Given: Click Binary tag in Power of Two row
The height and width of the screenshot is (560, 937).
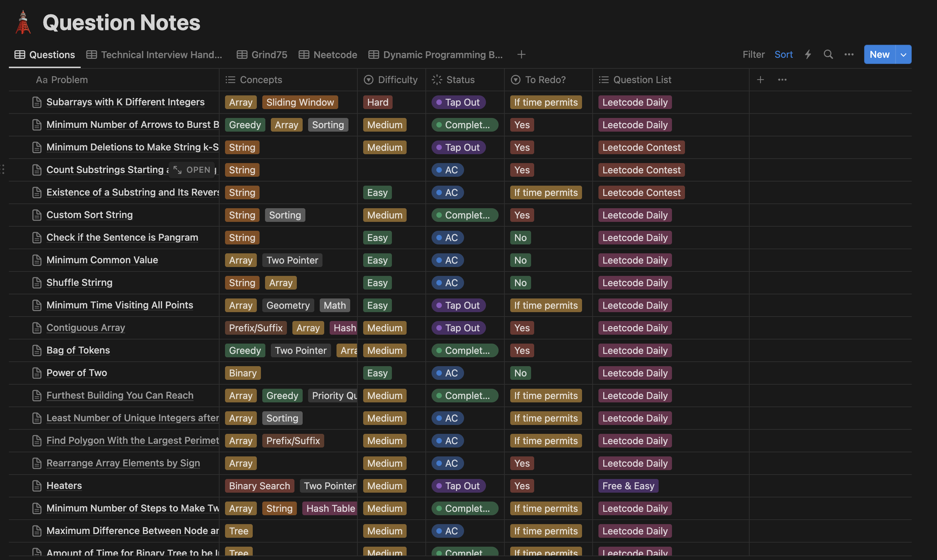Looking at the screenshot, I should 243,373.
